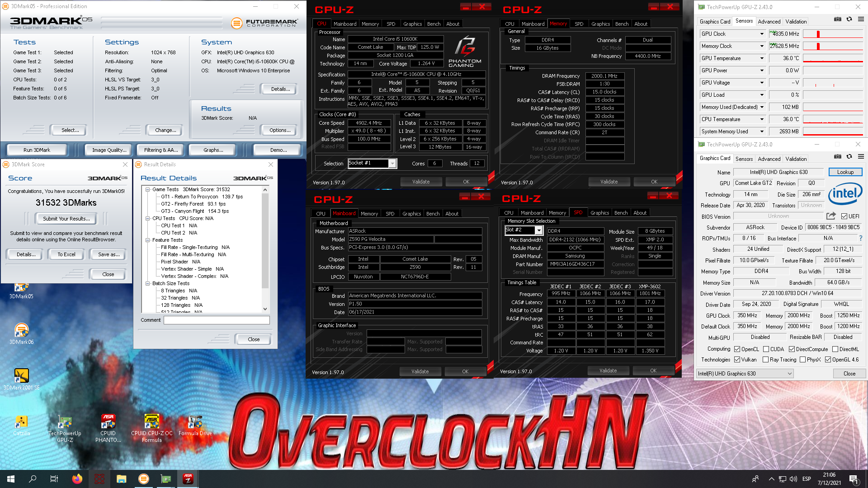Screen dimensions: 868x488
Task: Toggle the OpenGL 4.6 checkbox
Action: click(x=828, y=360)
